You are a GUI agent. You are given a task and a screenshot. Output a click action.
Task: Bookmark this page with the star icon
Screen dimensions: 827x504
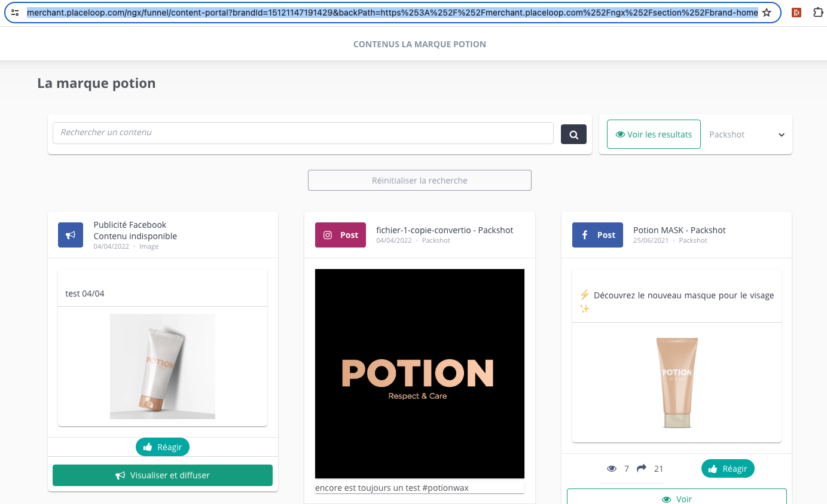[x=767, y=13]
